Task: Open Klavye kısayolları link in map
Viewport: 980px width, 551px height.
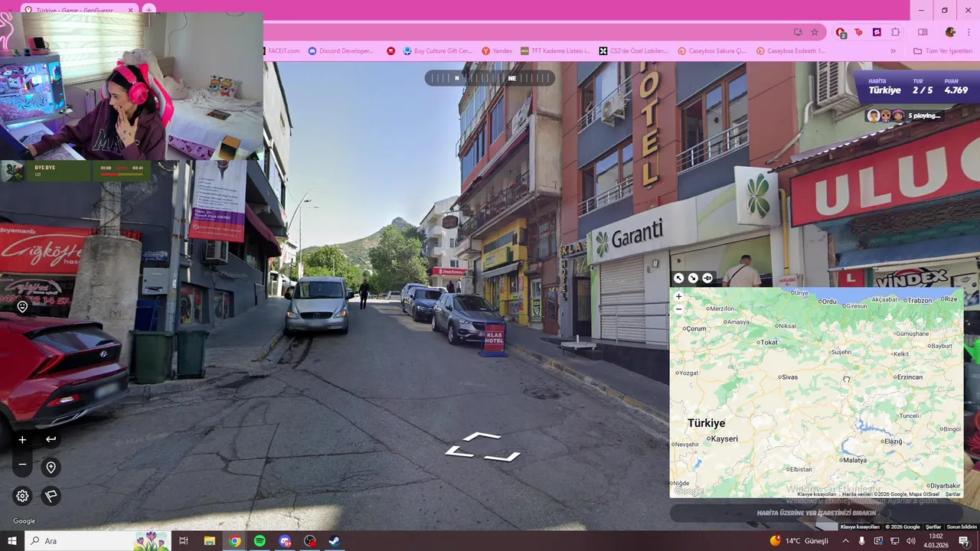Action: (x=816, y=494)
